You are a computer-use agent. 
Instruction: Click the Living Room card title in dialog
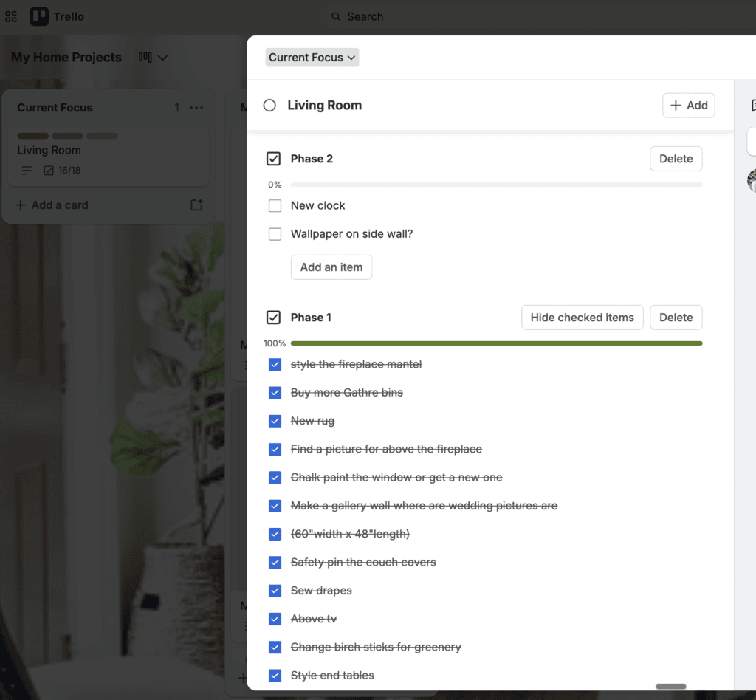(x=325, y=105)
